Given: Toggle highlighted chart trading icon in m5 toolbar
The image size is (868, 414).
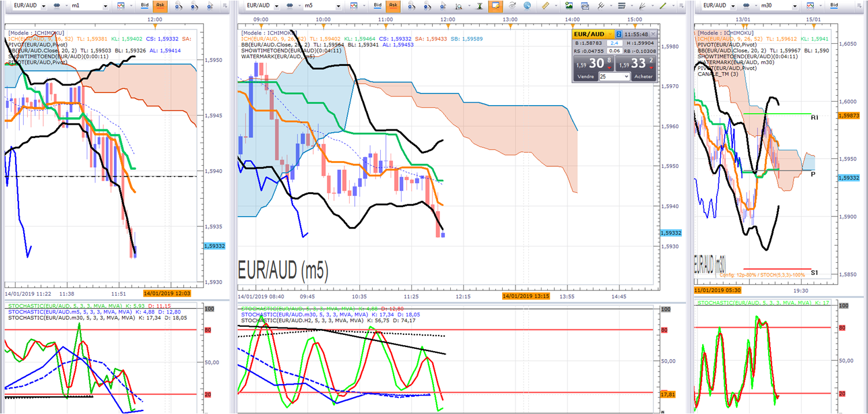Looking at the screenshot, I should (x=496, y=6).
